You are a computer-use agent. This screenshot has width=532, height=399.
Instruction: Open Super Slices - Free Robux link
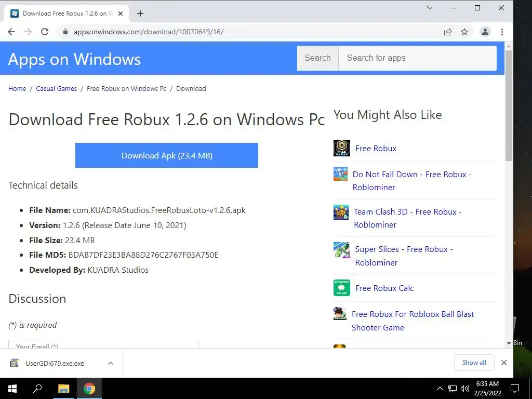click(404, 256)
